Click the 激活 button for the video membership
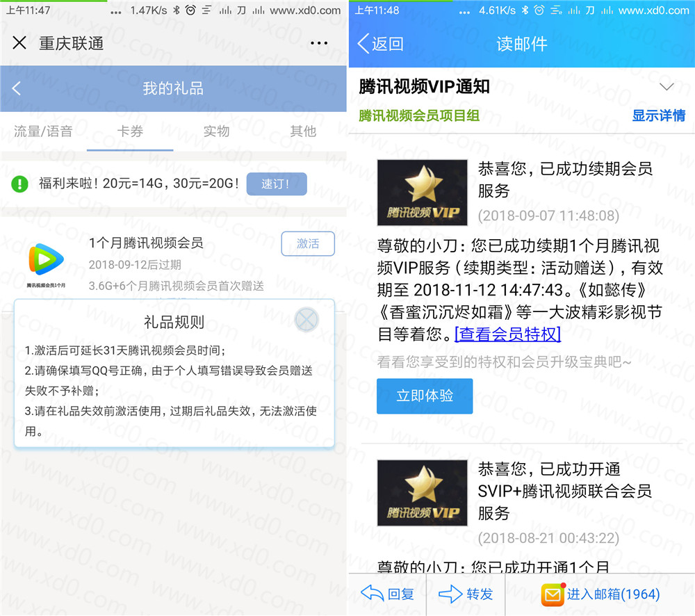695x616 pixels. pos(307,243)
